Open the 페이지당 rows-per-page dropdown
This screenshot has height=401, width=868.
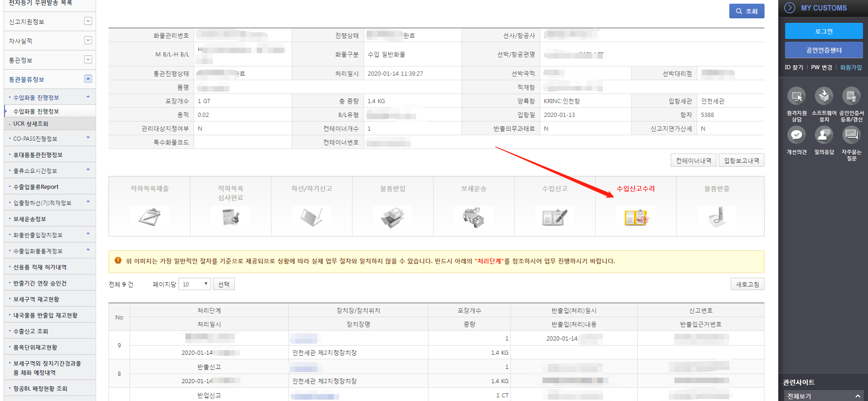click(x=195, y=284)
